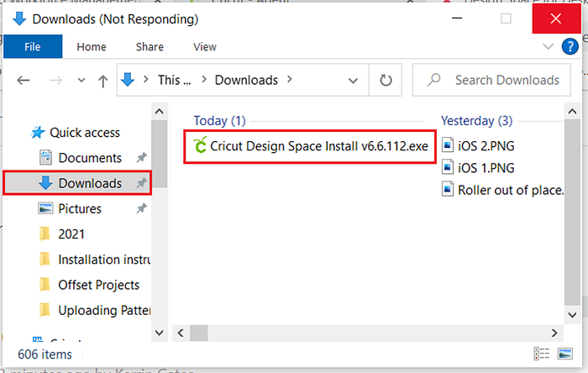
Task: Go up one folder level
Action: point(102,80)
